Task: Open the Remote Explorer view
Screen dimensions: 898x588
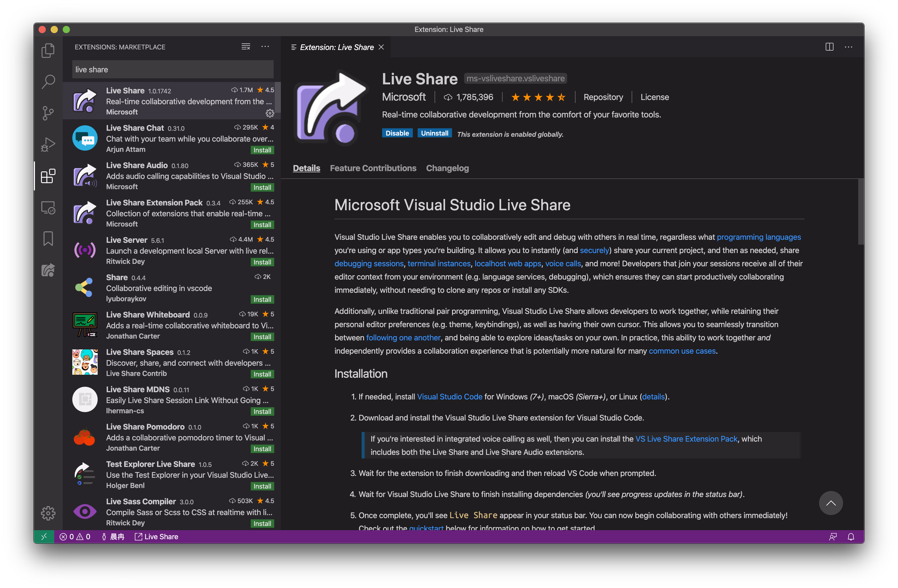Action: (x=48, y=208)
